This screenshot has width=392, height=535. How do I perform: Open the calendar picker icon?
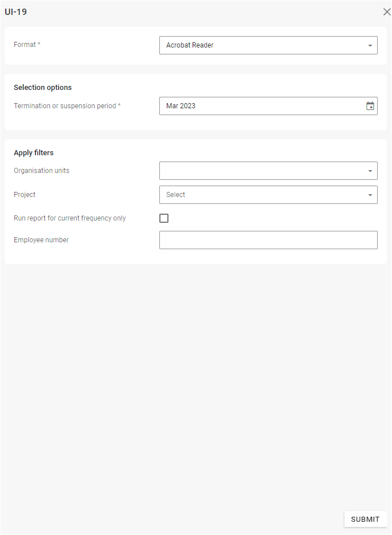370,106
